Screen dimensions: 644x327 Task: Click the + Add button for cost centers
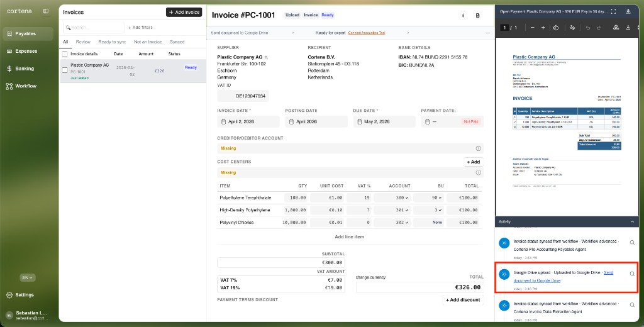point(474,162)
